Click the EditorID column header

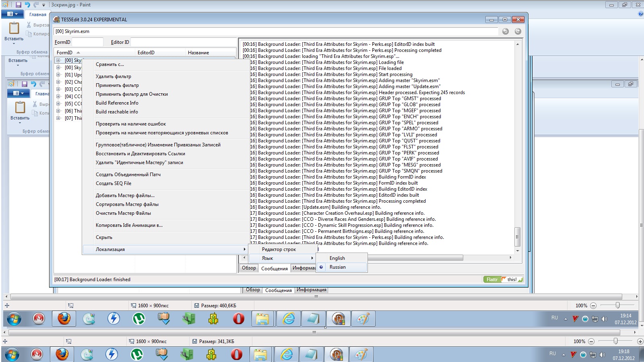(161, 53)
